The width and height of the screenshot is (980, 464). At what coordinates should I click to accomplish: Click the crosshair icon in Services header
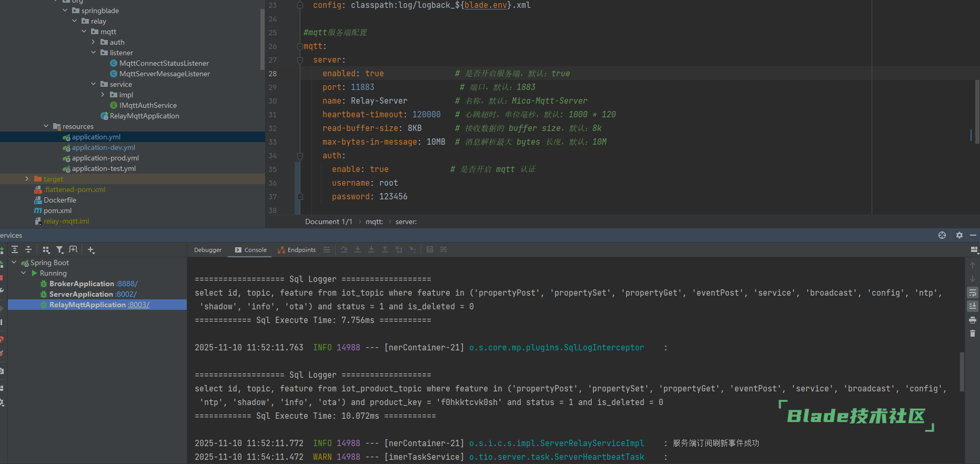coord(942,235)
